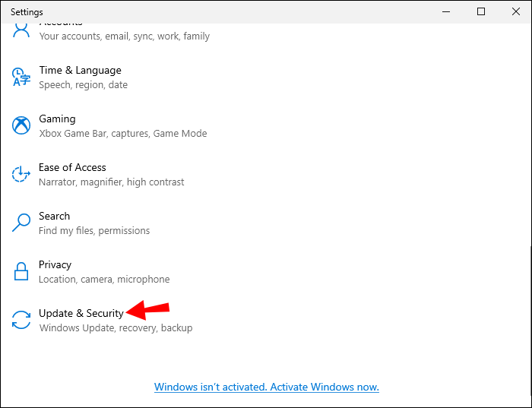The height and width of the screenshot is (408, 532).
Task: Click 'Windows Update, recovery, backup' description
Action: tap(116, 328)
